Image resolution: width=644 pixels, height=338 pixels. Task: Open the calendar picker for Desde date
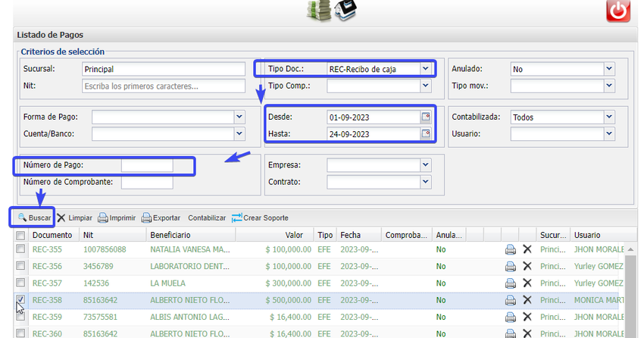(x=426, y=117)
